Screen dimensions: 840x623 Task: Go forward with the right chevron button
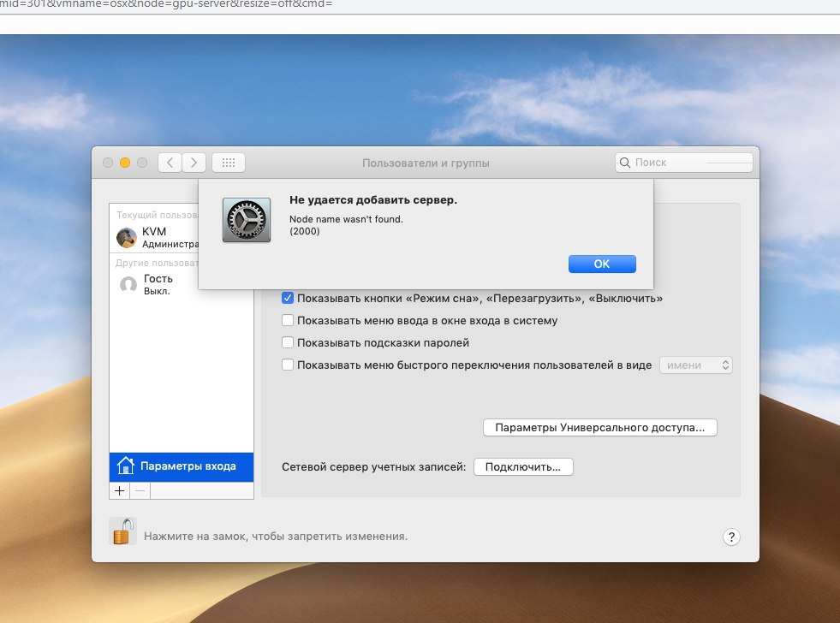pyautogui.click(x=194, y=163)
